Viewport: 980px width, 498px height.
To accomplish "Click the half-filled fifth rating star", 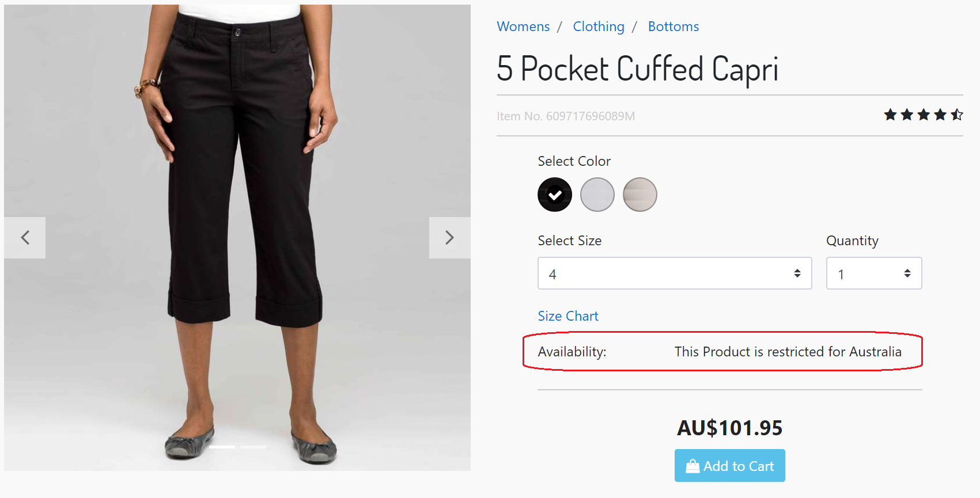I will 957,115.
